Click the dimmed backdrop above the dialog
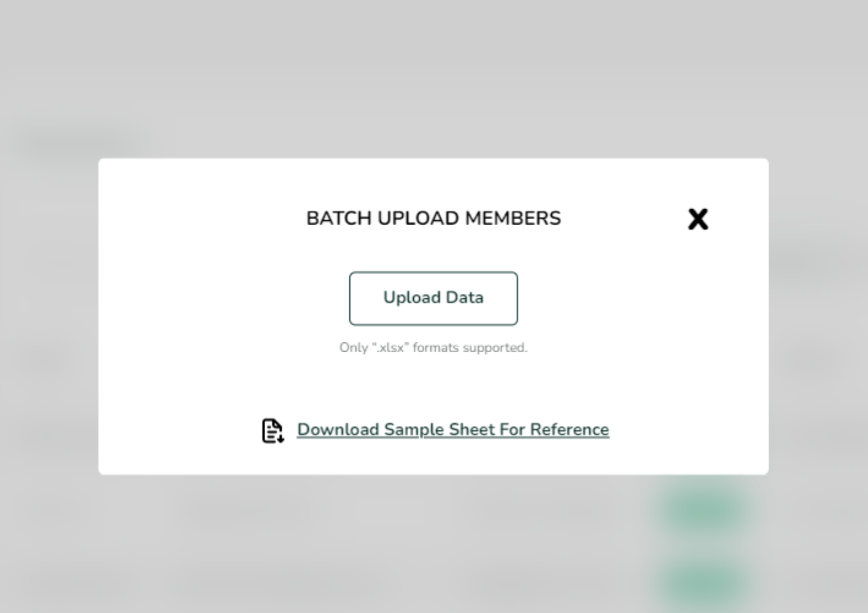 tap(433, 80)
